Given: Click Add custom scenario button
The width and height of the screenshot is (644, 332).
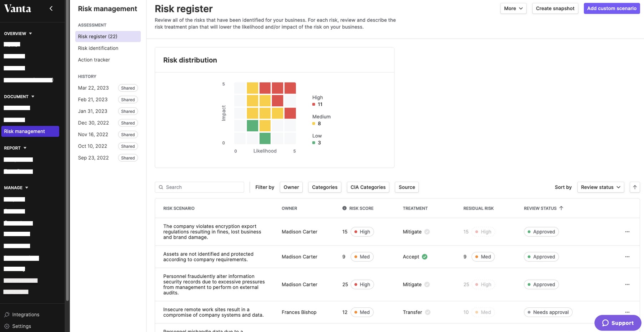Looking at the screenshot, I should [612, 9].
